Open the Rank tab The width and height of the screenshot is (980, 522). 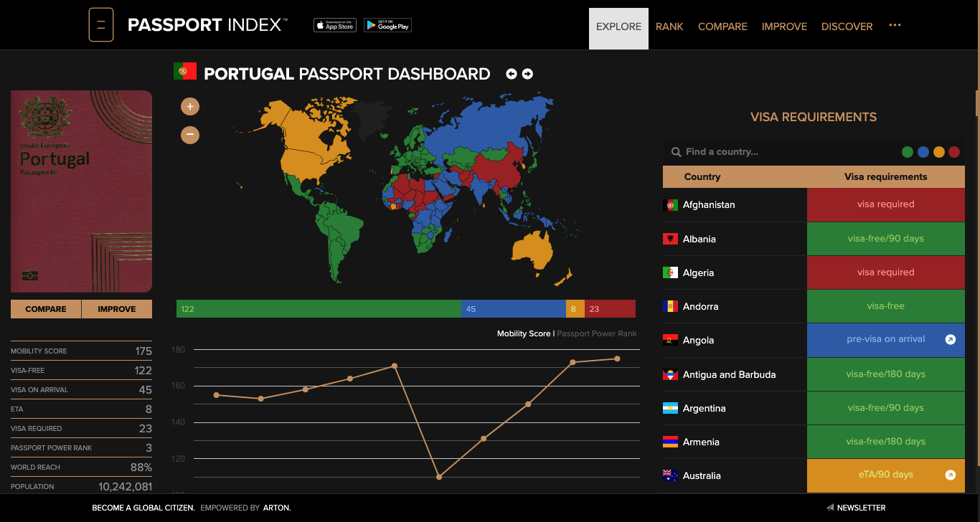click(x=669, y=27)
